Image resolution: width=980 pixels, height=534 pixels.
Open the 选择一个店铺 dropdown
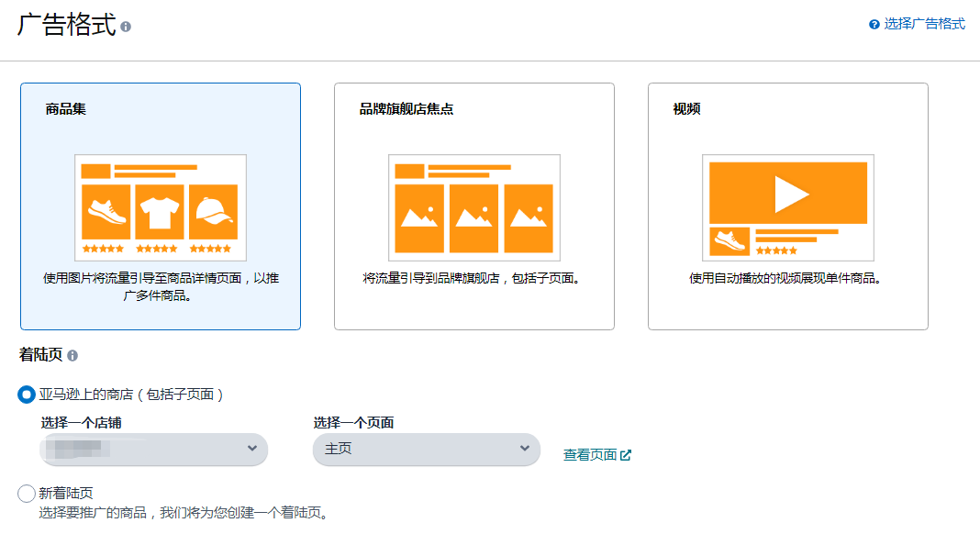pos(153,450)
